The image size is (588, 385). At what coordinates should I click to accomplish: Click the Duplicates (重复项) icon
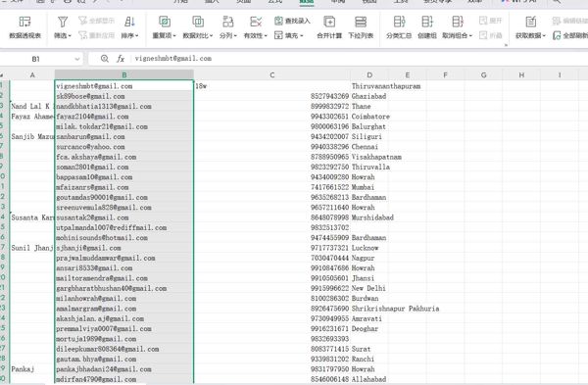pyautogui.click(x=165, y=22)
